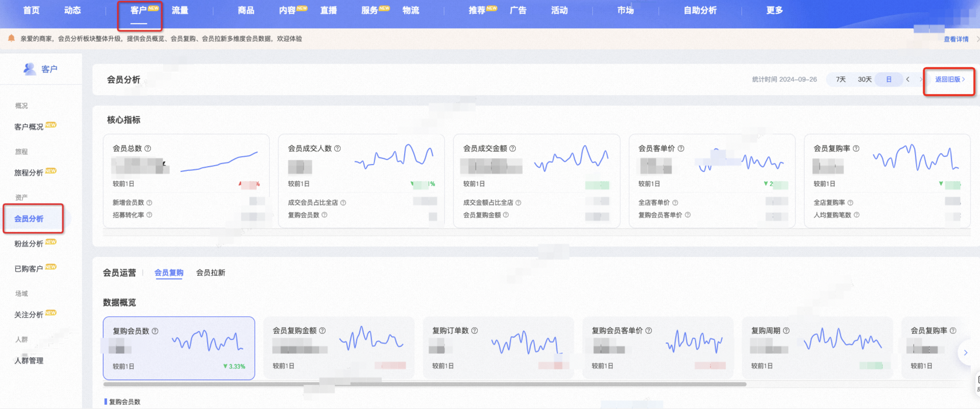Click help icon next to 会员成交人数
Viewport: 980px width, 409px height.
click(338, 148)
